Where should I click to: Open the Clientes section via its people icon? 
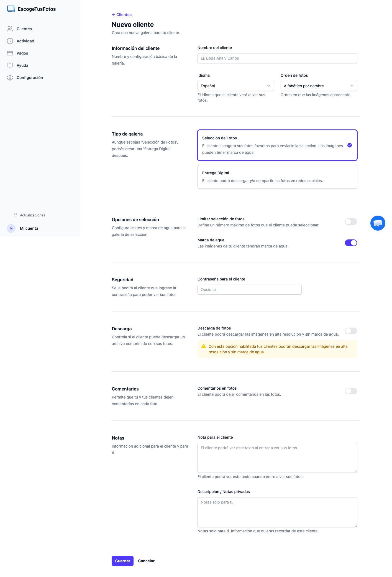pos(10,29)
